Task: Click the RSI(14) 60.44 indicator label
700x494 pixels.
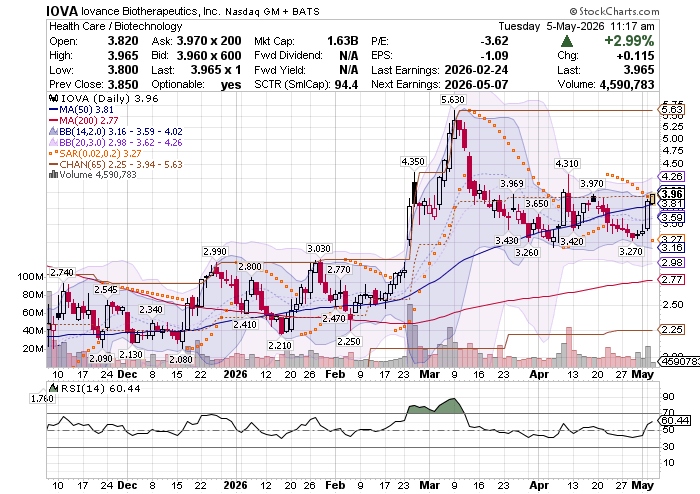Action: [x=95, y=388]
